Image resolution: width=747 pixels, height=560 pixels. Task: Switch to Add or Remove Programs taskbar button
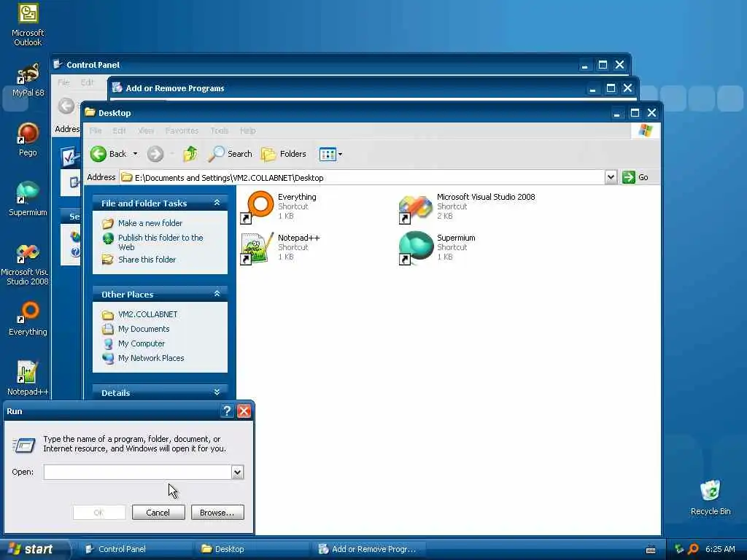tap(369, 549)
